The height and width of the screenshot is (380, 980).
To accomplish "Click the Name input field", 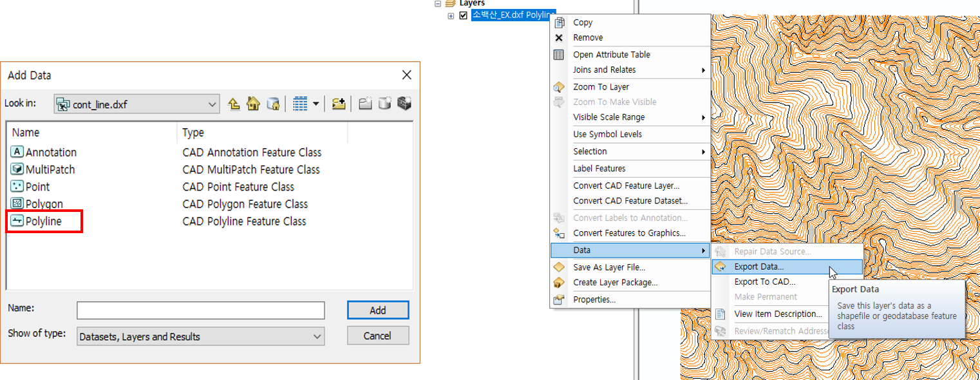I will pos(201,310).
